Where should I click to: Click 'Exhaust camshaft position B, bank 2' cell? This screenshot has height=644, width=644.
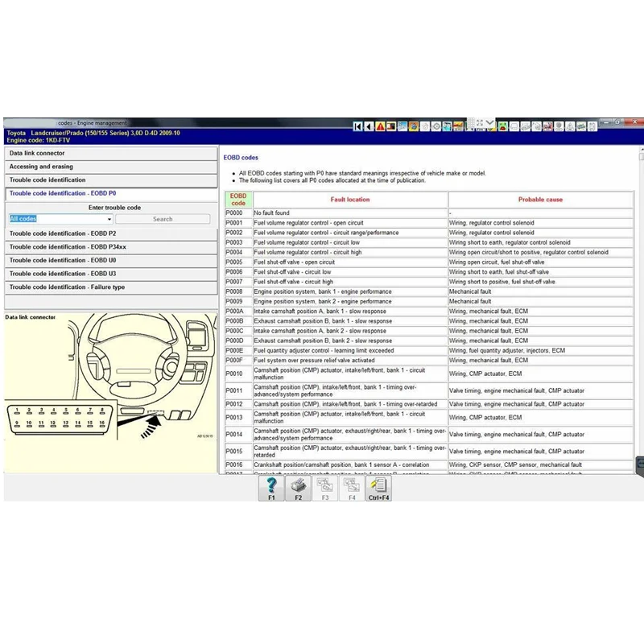350,341
